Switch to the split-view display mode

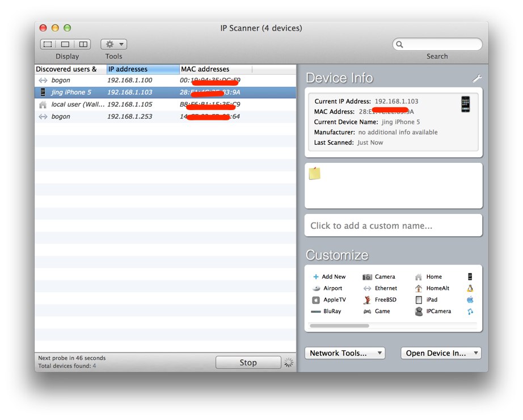(x=83, y=44)
